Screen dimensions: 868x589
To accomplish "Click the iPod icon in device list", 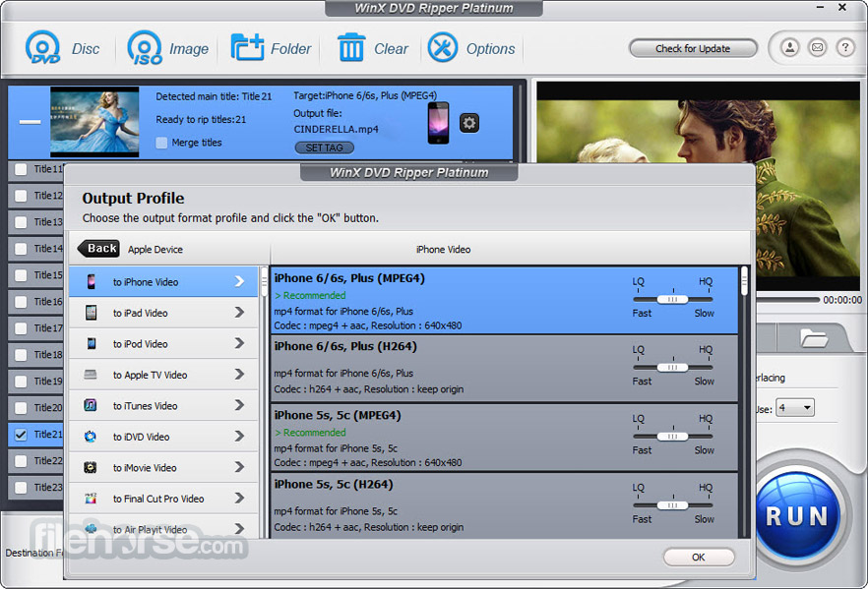I will pos(92,343).
